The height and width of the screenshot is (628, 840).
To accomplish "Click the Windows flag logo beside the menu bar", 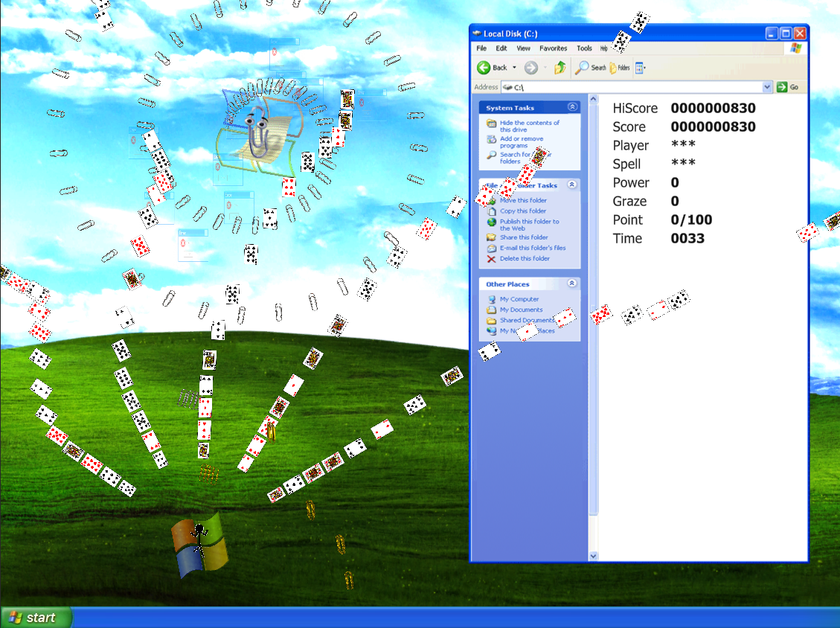I will click(x=795, y=48).
